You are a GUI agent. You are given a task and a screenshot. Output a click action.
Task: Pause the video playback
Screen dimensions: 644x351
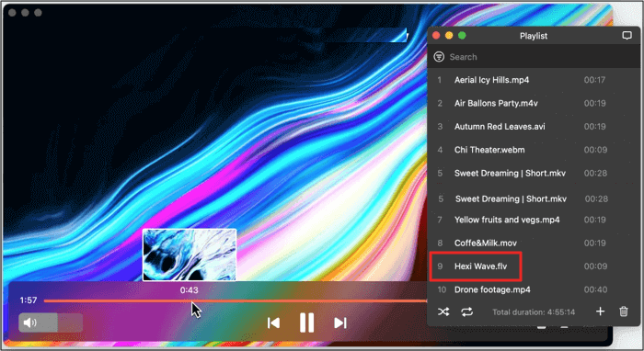(x=306, y=323)
